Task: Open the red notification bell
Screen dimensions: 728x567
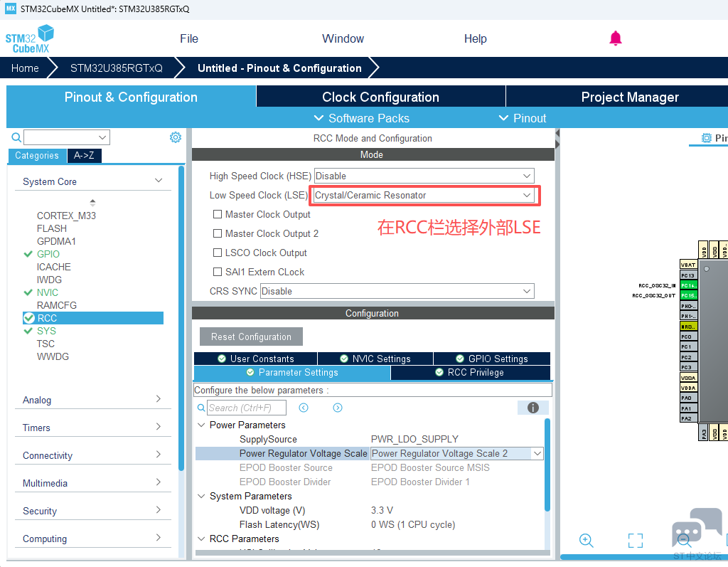Action: click(615, 38)
